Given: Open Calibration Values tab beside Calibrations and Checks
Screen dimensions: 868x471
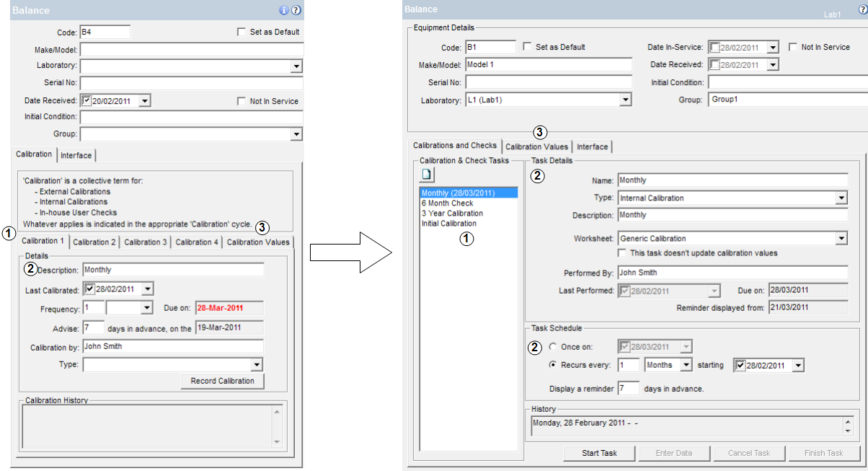Looking at the screenshot, I should tap(536, 147).
